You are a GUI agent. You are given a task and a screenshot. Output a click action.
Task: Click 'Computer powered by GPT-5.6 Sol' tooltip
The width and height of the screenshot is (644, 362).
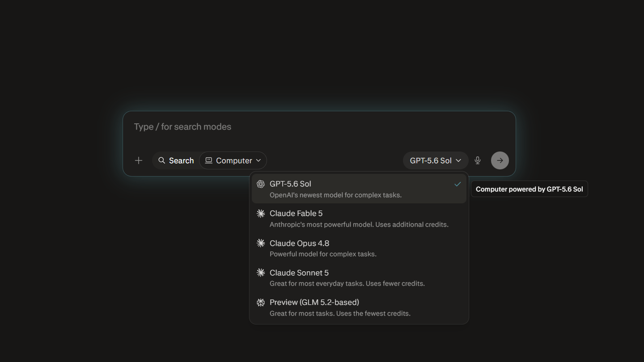coord(530,189)
